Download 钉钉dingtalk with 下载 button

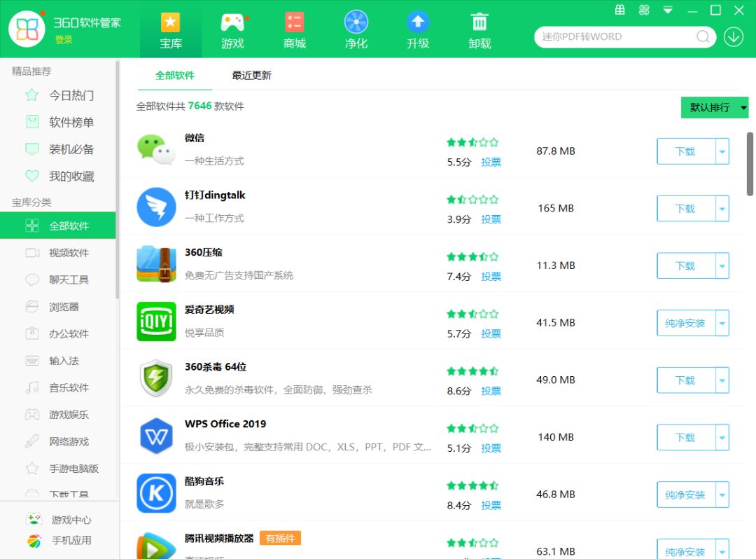[x=686, y=209]
